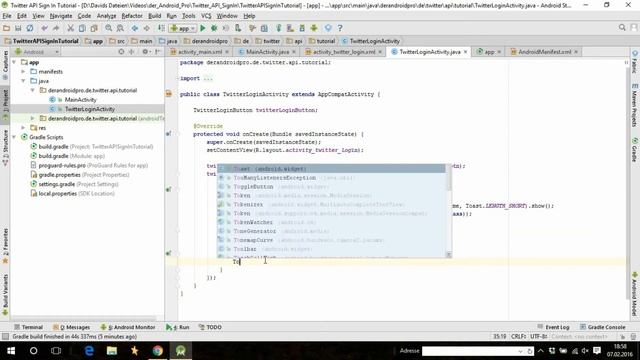Collapse the app module tree node

(14, 62)
